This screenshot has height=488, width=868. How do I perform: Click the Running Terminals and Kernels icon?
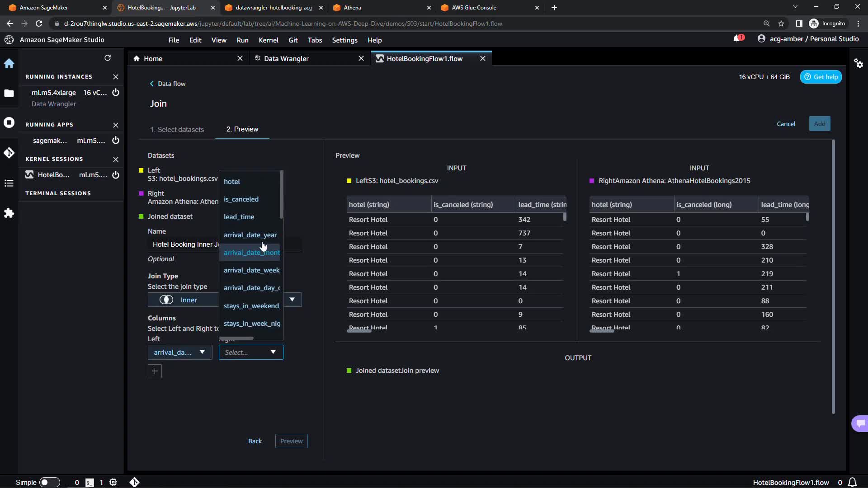(9, 122)
